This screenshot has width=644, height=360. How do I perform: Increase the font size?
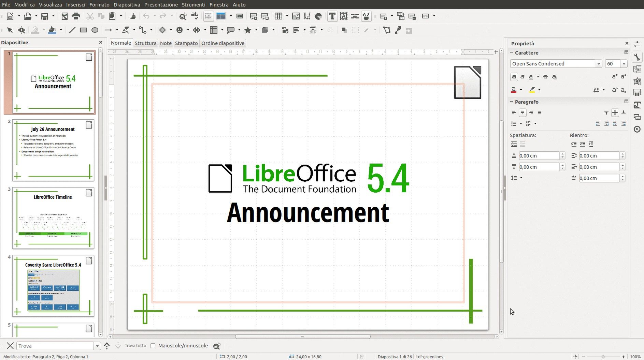click(x=615, y=77)
